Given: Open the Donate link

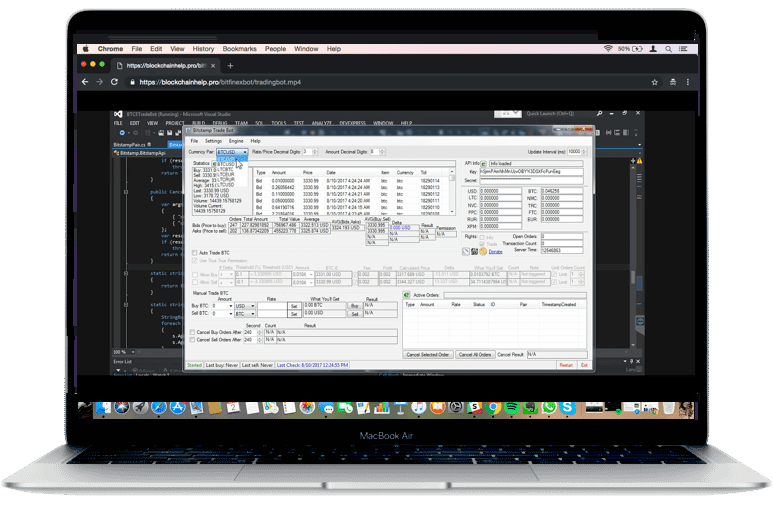Looking at the screenshot, I should pyautogui.click(x=495, y=252).
